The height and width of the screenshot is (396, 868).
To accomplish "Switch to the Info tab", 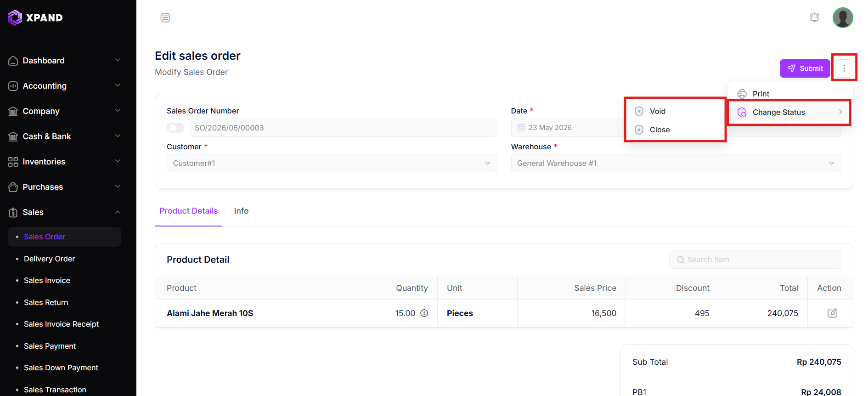I will coord(241,211).
